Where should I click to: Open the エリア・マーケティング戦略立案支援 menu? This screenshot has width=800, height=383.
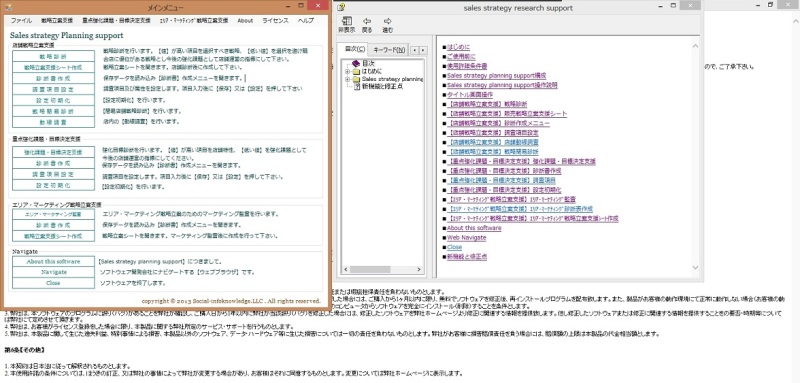click(x=194, y=21)
